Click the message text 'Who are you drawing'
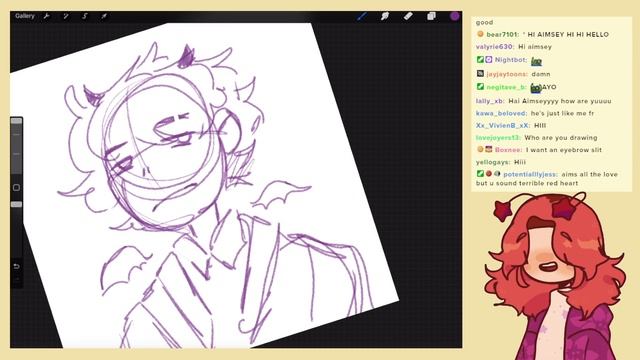 (x=560, y=138)
